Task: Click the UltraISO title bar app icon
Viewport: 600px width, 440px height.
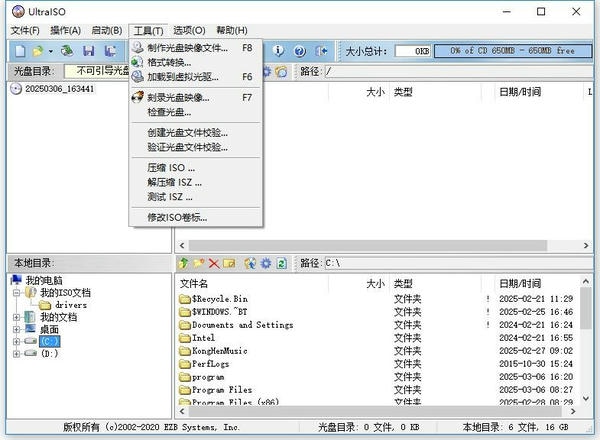Action: (x=18, y=11)
